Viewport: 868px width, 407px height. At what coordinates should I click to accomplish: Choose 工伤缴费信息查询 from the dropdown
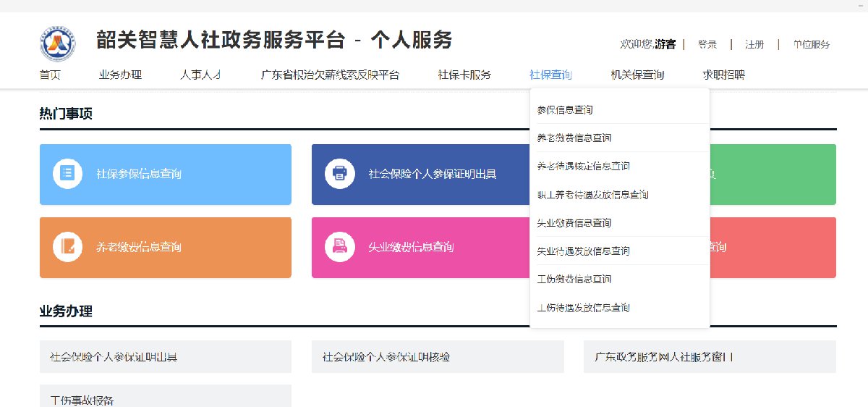[x=574, y=280]
